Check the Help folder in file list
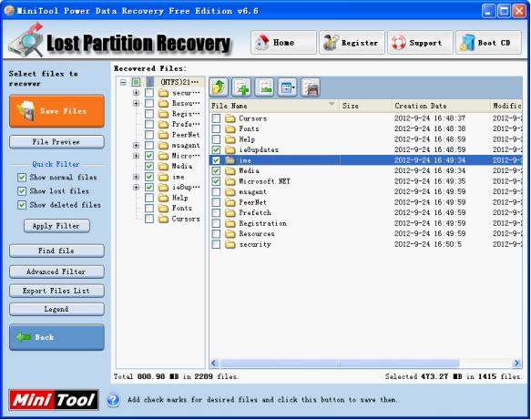 (x=216, y=139)
